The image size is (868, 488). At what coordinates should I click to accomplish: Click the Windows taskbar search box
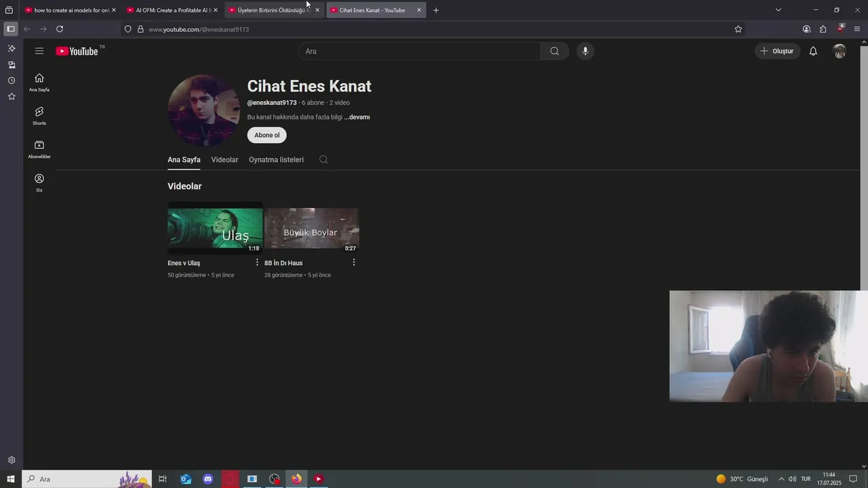(x=87, y=479)
